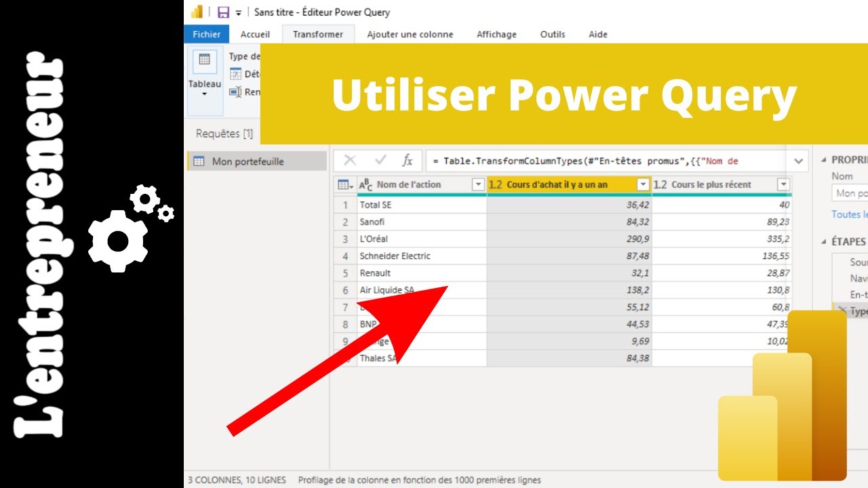Select row number 1 header

tap(345, 205)
